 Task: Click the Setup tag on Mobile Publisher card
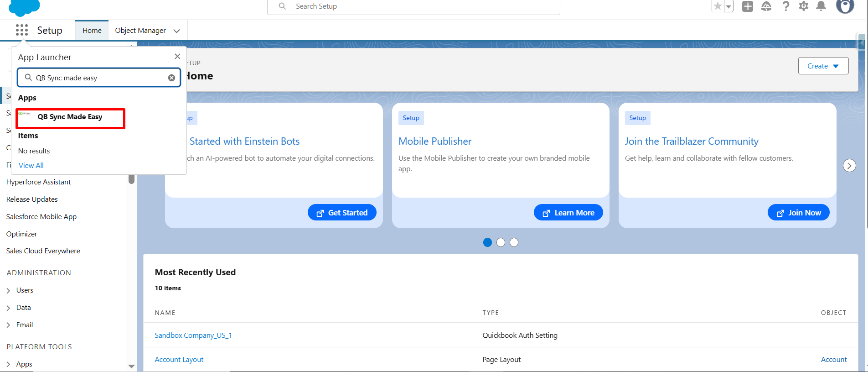pos(411,118)
